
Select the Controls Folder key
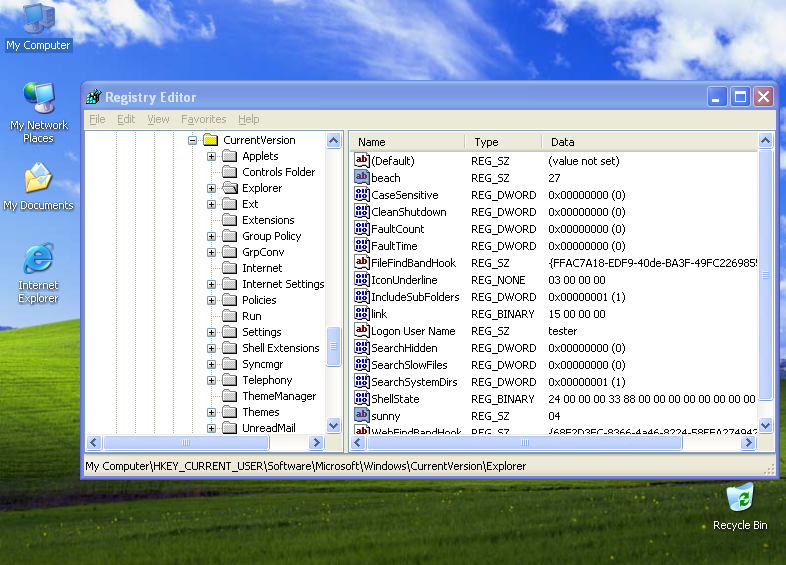point(279,172)
